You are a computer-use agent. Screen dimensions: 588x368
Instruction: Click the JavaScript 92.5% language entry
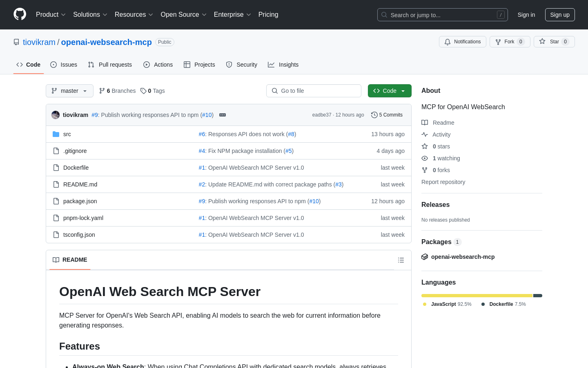coord(447,304)
